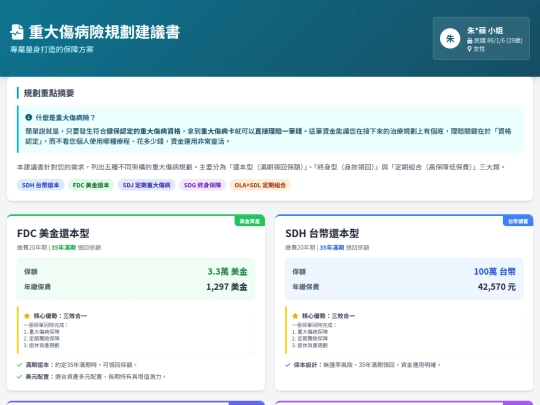Select the FDC 美金還本 tag
540x405 pixels.
tap(91, 185)
